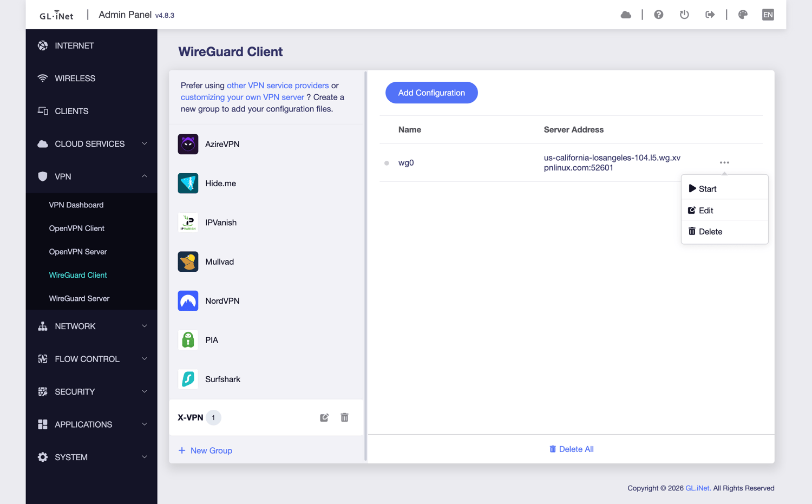The height and width of the screenshot is (504, 812).
Task: Collapse the VPN section
Action: [x=91, y=176]
